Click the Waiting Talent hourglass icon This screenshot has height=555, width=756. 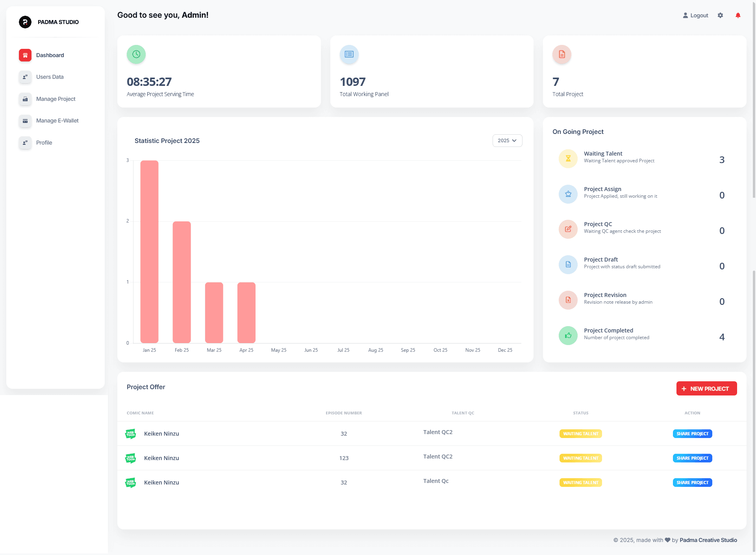tap(568, 159)
